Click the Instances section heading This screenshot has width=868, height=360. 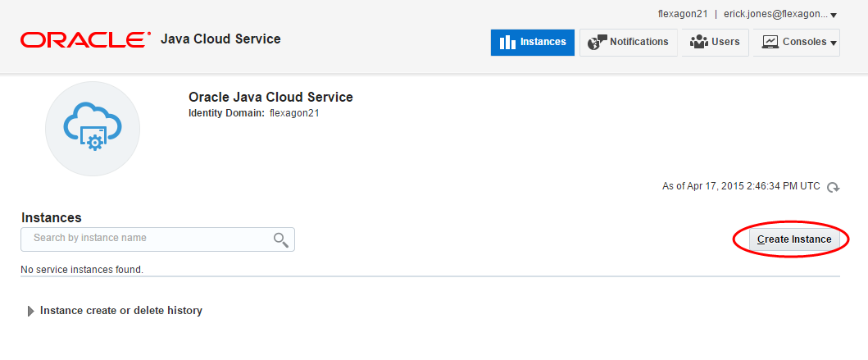click(x=51, y=217)
